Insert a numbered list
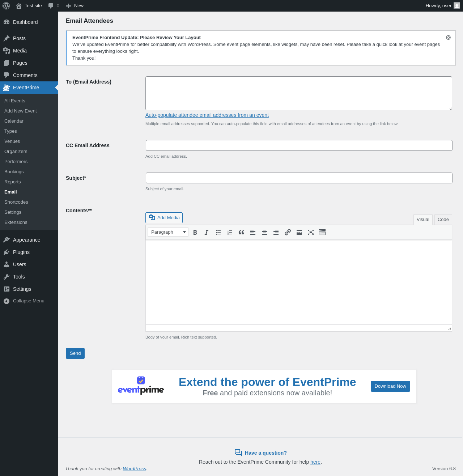463x476 pixels. (230, 232)
